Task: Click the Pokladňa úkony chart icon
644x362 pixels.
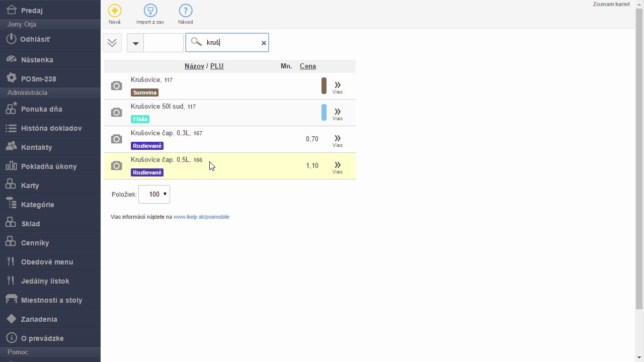Action: (11, 166)
